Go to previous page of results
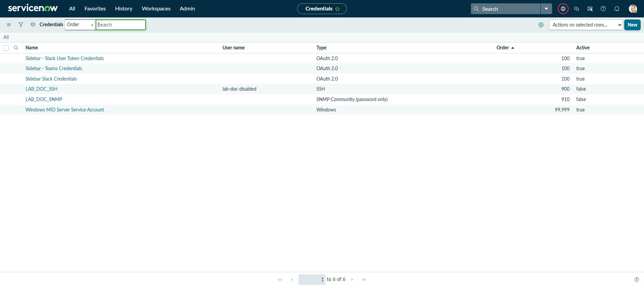The height and width of the screenshot is (287, 644). [x=292, y=280]
